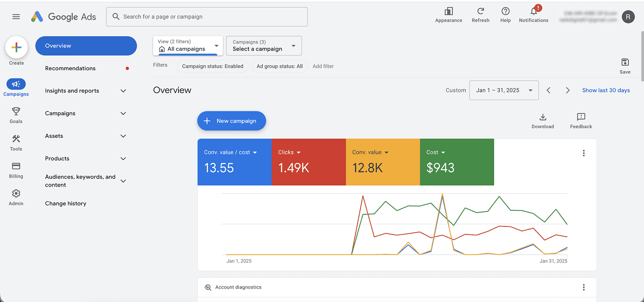The width and height of the screenshot is (644, 302).
Task: Go to previous date range arrow
Action: (549, 90)
